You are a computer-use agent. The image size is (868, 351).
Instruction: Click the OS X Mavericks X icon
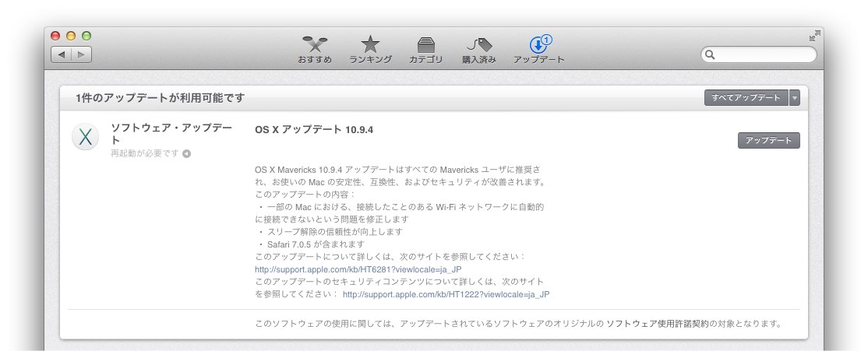coord(85,137)
